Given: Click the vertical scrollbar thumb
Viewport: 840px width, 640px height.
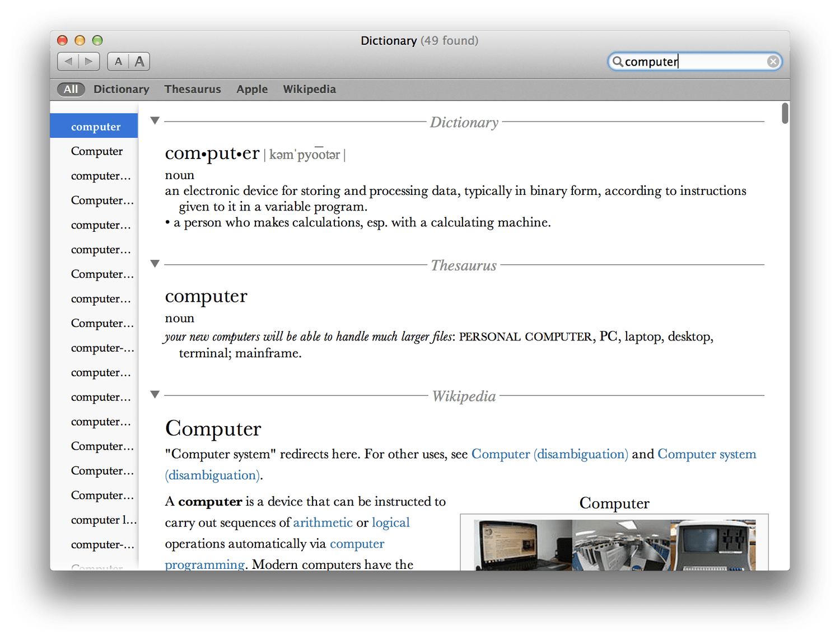Looking at the screenshot, I should pos(785,114).
